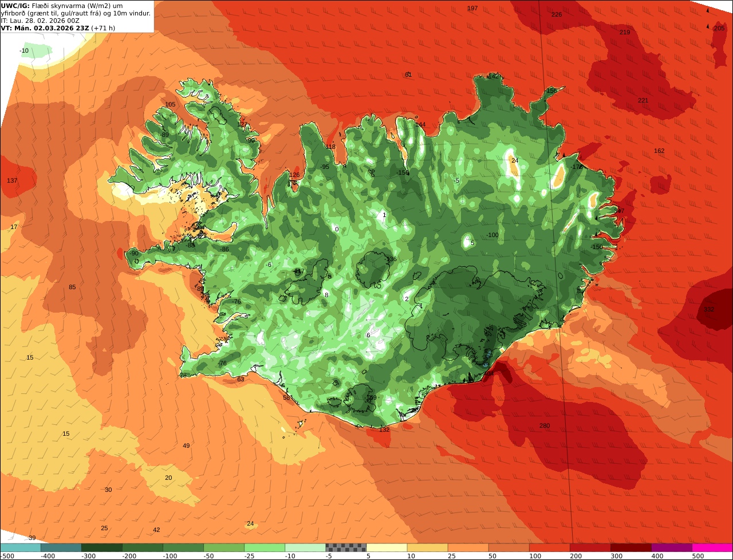Click the magenta legend swatch after 500

(x=712, y=547)
